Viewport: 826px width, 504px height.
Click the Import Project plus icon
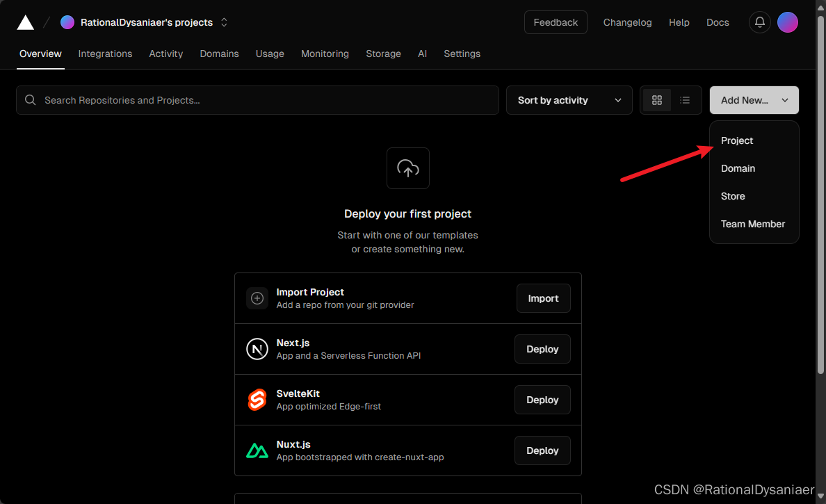[x=257, y=298]
